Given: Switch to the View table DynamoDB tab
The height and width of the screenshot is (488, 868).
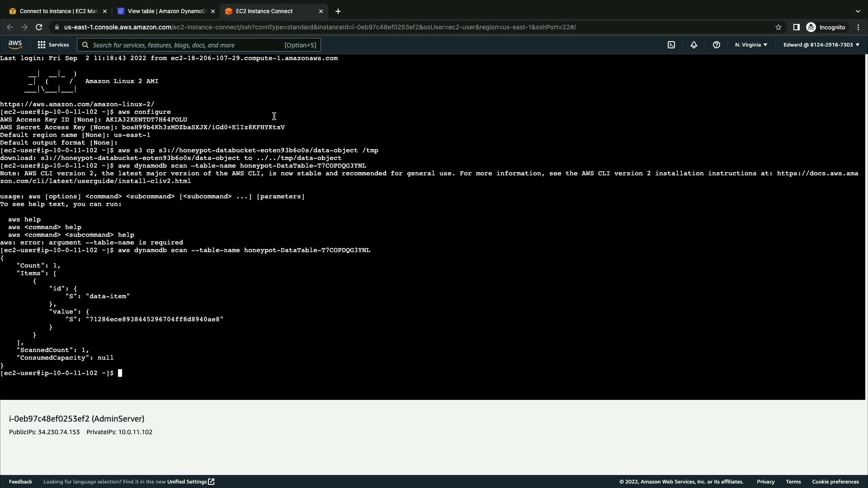Looking at the screenshot, I should tap(166, 11).
